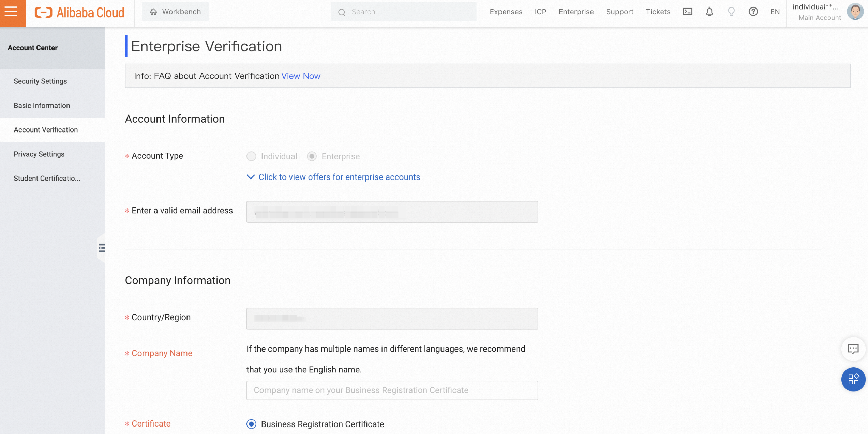Select the Enterprise account type

(312, 156)
